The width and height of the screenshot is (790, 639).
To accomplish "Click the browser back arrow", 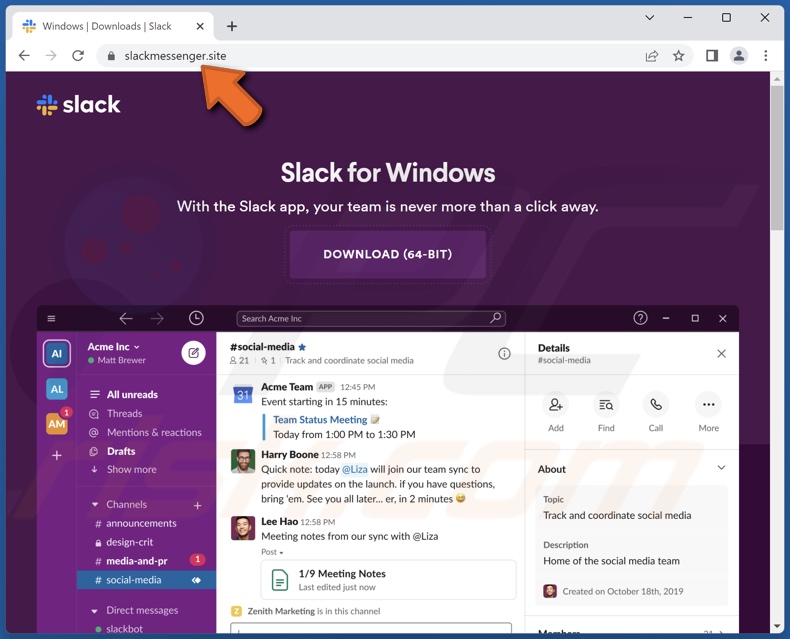I will point(24,55).
